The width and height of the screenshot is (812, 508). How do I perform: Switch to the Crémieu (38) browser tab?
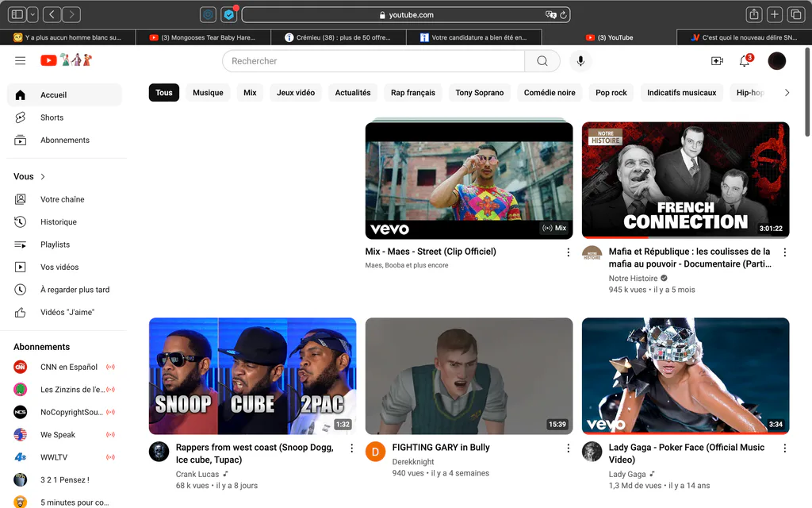tap(339, 37)
